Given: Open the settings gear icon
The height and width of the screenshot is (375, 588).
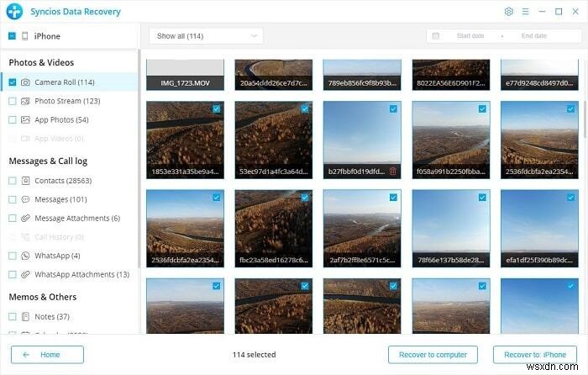Looking at the screenshot, I should pyautogui.click(x=508, y=11).
